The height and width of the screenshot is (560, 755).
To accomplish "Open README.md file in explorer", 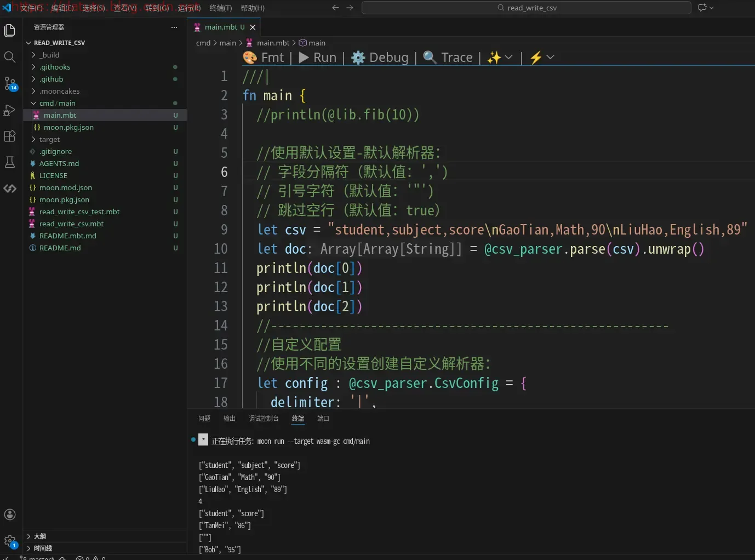I will coord(60,248).
